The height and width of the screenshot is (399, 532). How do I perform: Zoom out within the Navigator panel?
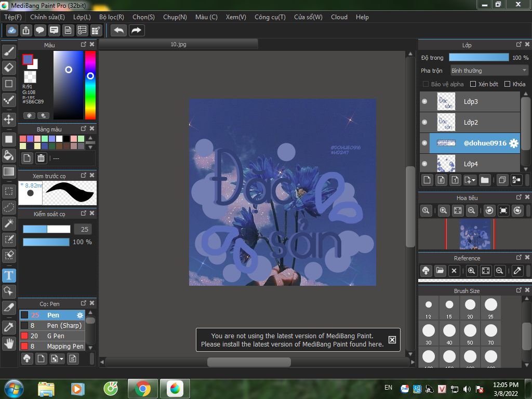click(x=471, y=210)
